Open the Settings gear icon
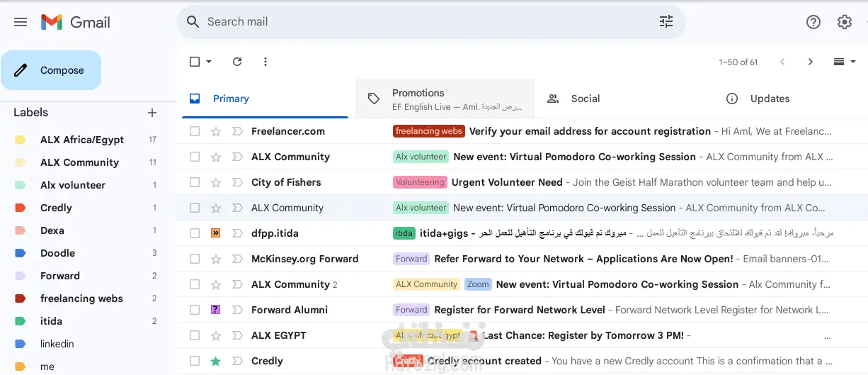868x375 pixels. pos(844,22)
